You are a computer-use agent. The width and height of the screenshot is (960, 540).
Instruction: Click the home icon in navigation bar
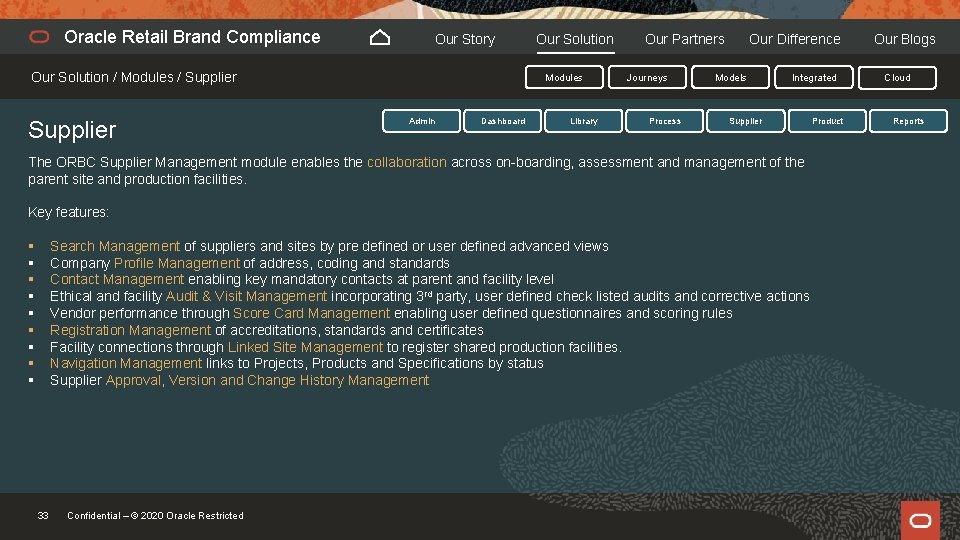pos(380,38)
